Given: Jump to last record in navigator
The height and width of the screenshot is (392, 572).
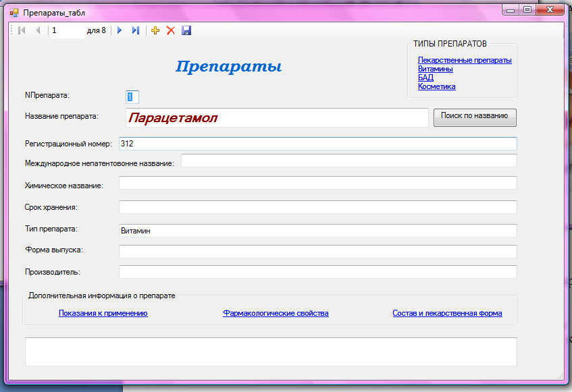Looking at the screenshot, I should pyautogui.click(x=136, y=30).
